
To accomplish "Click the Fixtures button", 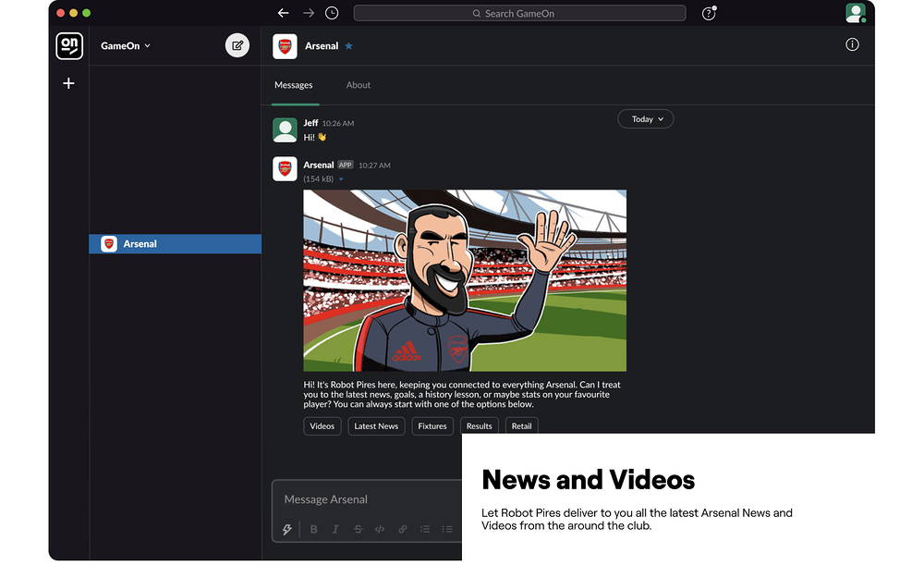I will pyautogui.click(x=432, y=425).
